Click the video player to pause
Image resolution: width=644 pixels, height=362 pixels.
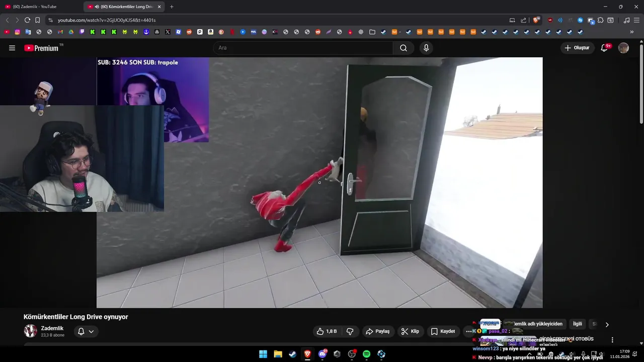[319, 183]
